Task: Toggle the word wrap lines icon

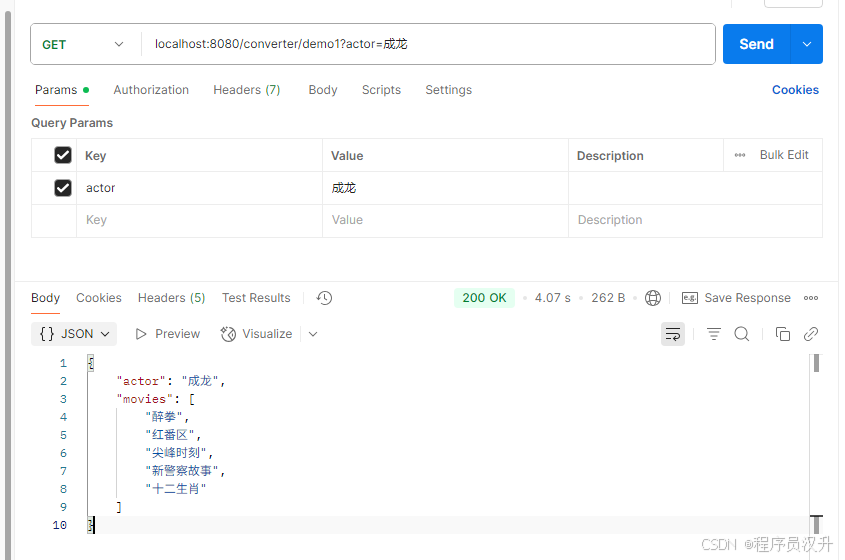Action: coord(673,334)
